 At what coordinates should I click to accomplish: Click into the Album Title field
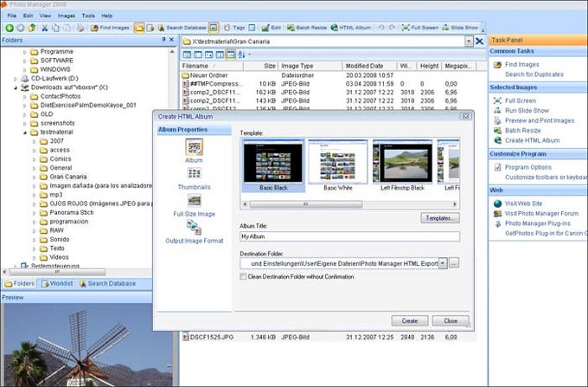click(x=349, y=236)
